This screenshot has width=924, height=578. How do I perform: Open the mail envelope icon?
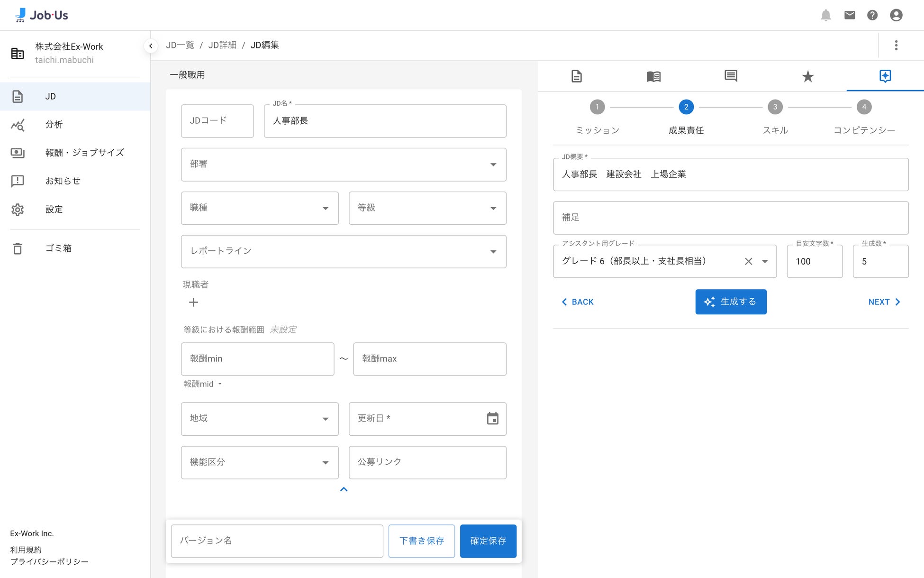pyautogui.click(x=850, y=15)
